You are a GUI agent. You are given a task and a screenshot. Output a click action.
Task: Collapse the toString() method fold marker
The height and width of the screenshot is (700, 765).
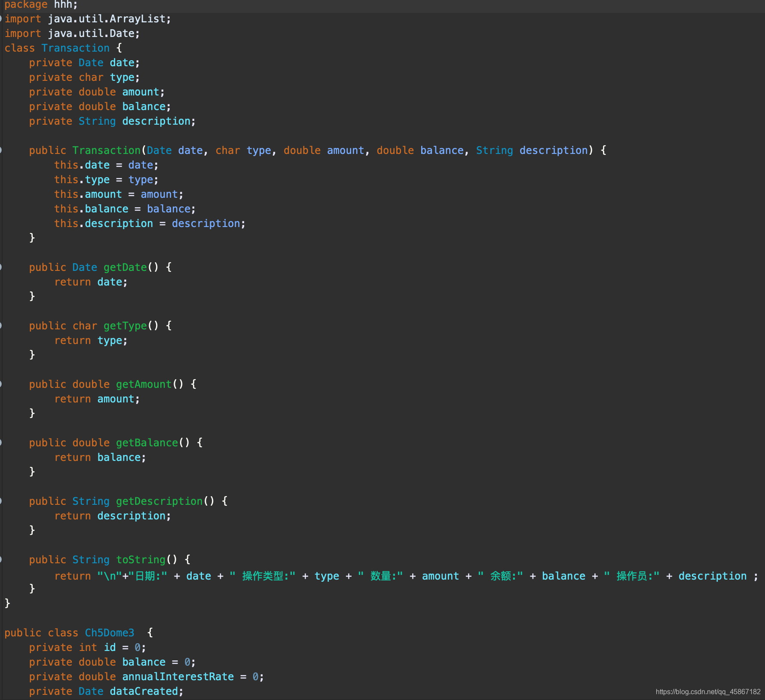[x=1, y=560]
